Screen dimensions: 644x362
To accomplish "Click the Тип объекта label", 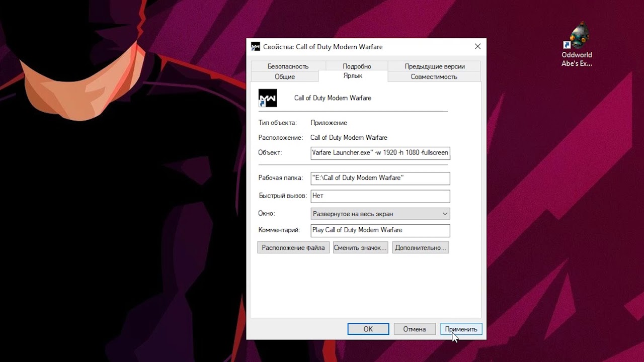I will (278, 123).
